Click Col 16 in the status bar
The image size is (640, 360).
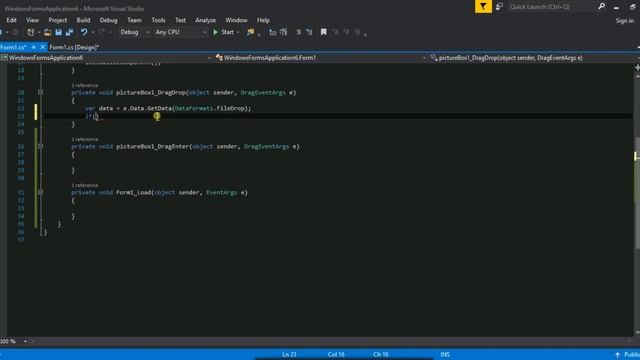click(x=336, y=355)
